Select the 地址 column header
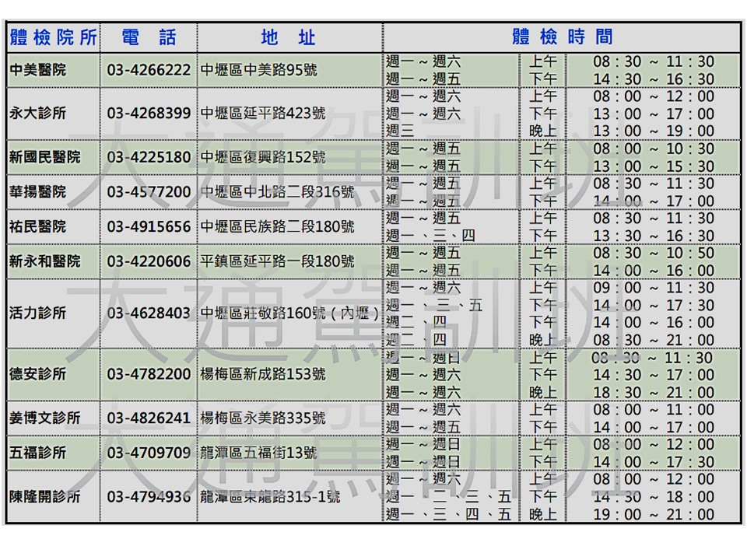Viewport: 747px width, 560px height. pyautogui.click(x=289, y=37)
